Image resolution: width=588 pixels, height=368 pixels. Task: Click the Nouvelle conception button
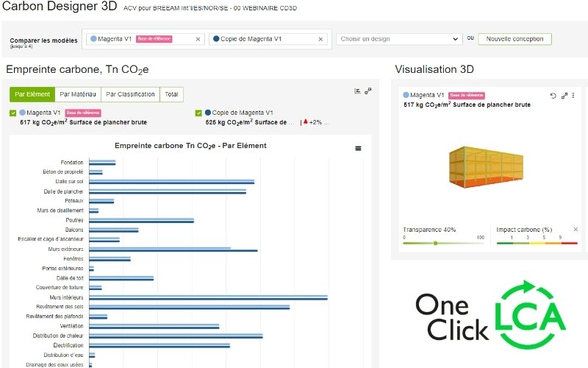tap(514, 39)
